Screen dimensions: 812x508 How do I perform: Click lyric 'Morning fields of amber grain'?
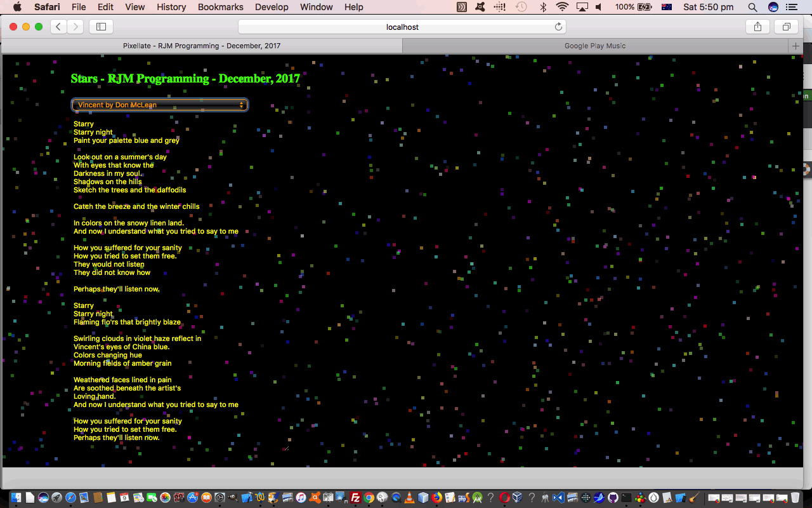tap(122, 363)
